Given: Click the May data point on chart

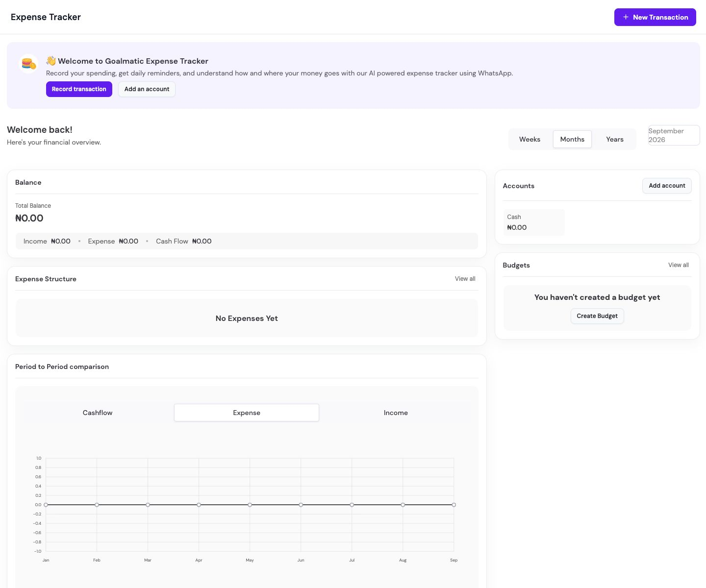Looking at the screenshot, I should tap(250, 505).
